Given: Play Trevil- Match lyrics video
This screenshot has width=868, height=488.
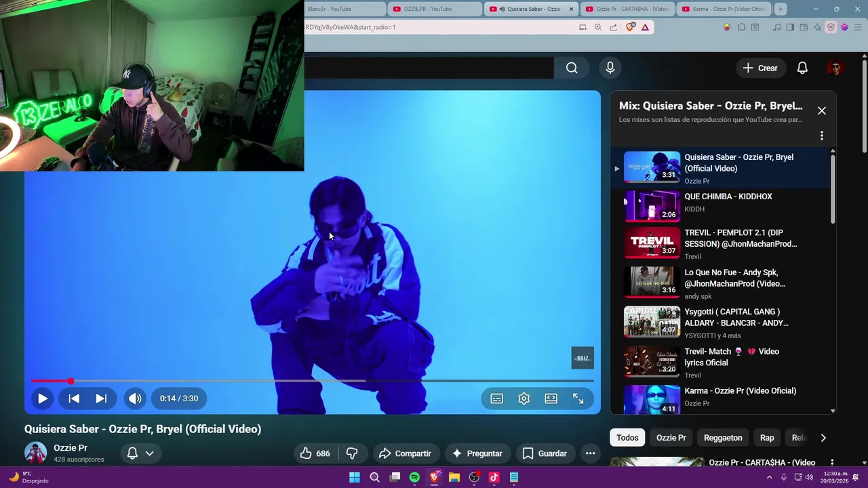Looking at the screenshot, I should click(x=720, y=363).
